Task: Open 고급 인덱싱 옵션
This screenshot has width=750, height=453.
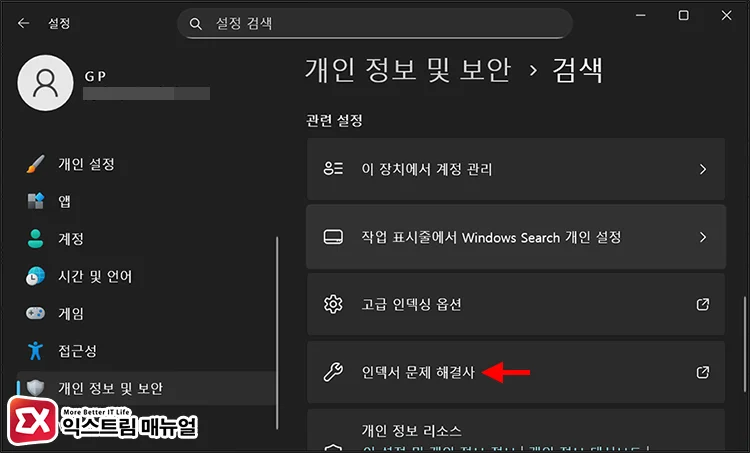Action: pyautogui.click(x=516, y=304)
